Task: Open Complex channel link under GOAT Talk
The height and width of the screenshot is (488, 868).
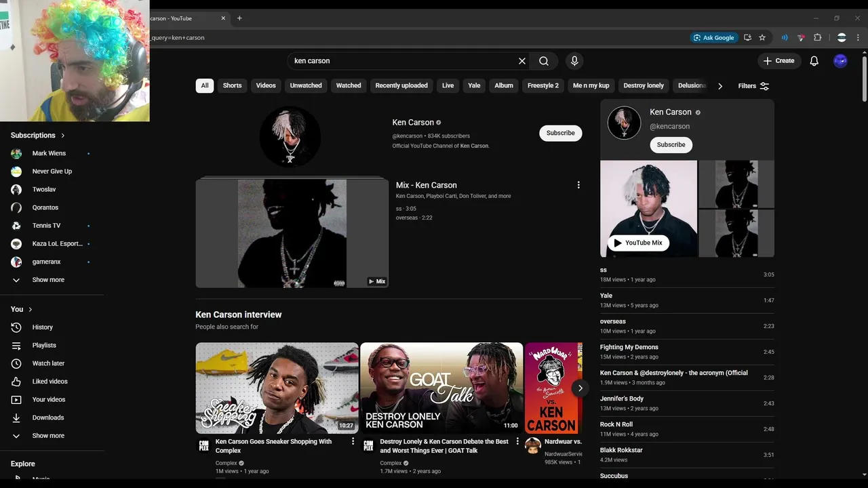Action: tap(391, 463)
